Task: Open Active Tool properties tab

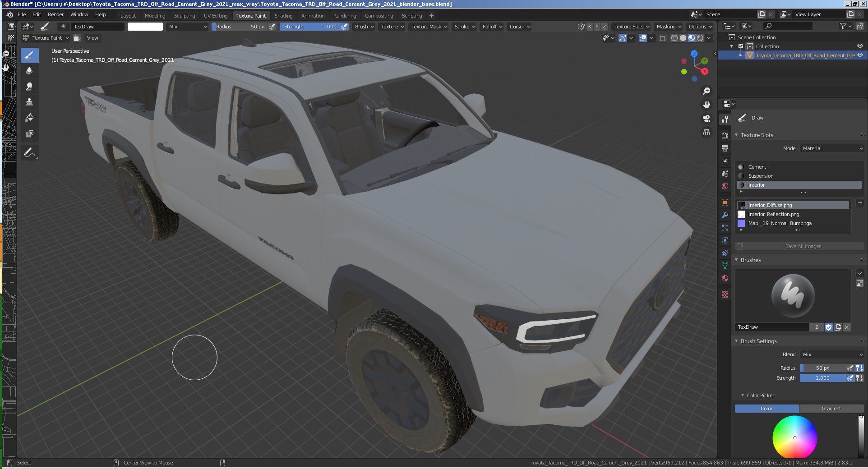Action: point(725,120)
